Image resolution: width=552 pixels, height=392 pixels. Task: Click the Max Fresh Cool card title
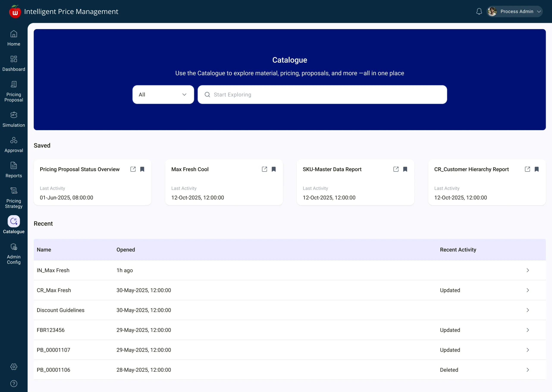(190, 169)
